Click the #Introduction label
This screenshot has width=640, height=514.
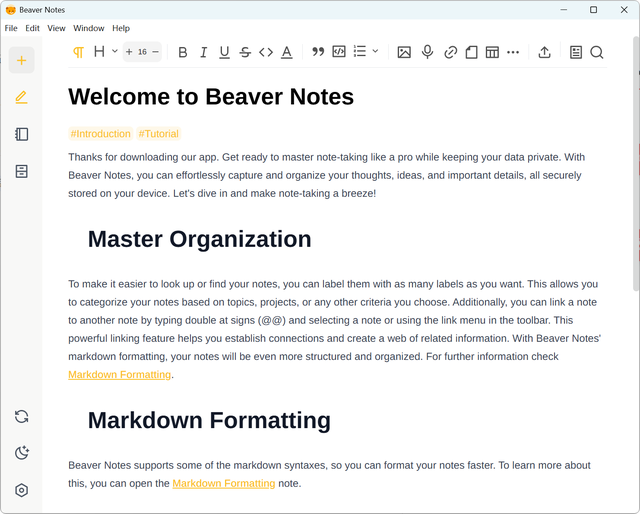(x=100, y=134)
